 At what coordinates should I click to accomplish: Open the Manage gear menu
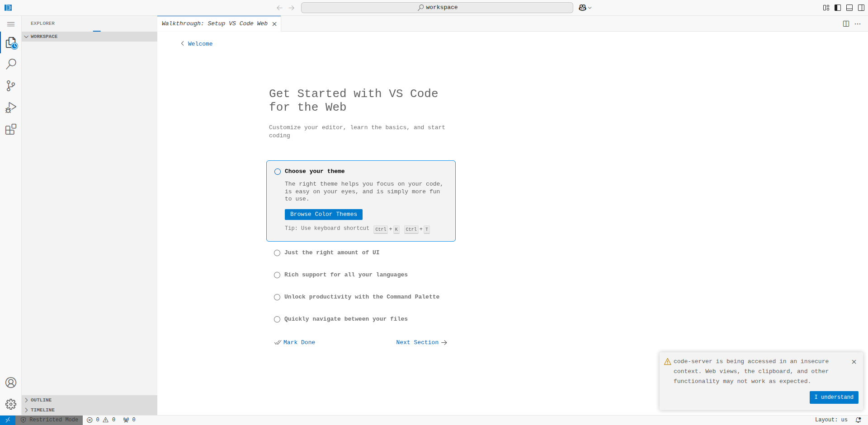click(11, 404)
